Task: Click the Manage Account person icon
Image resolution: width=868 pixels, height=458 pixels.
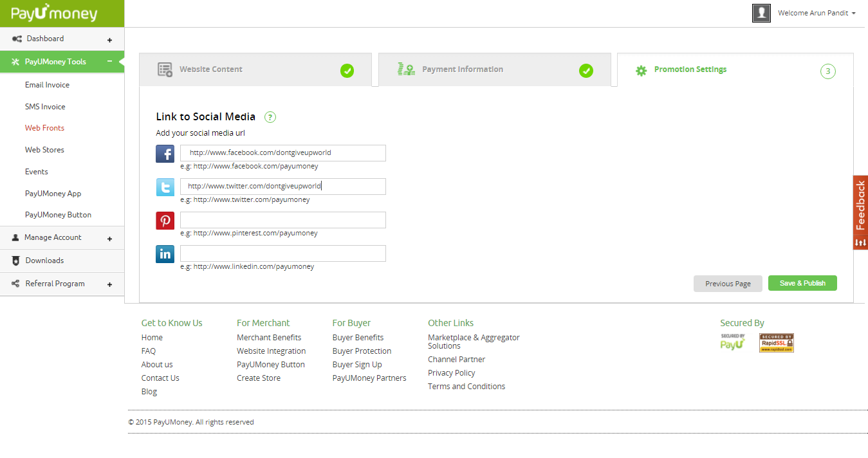Action: [16, 237]
